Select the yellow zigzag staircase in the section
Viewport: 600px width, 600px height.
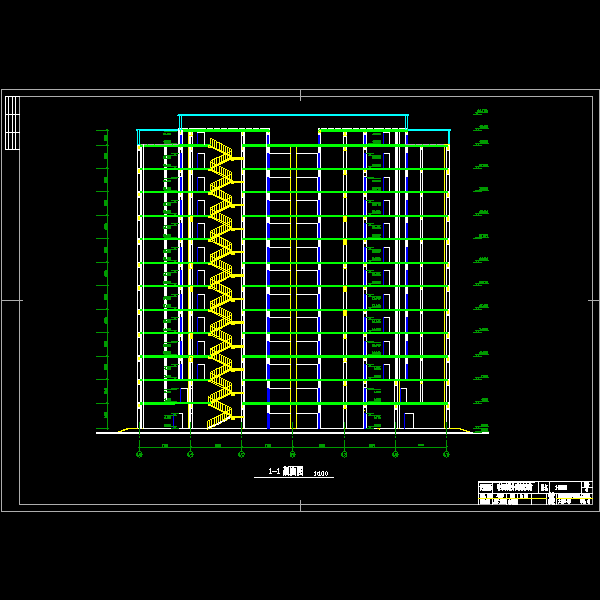pos(224,284)
